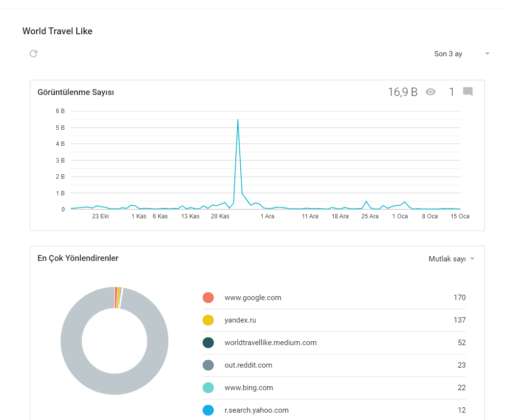Screen dimensions: 505x420
Task: Click the blue swatch for r.search.yahoo.com
Action: (208, 410)
